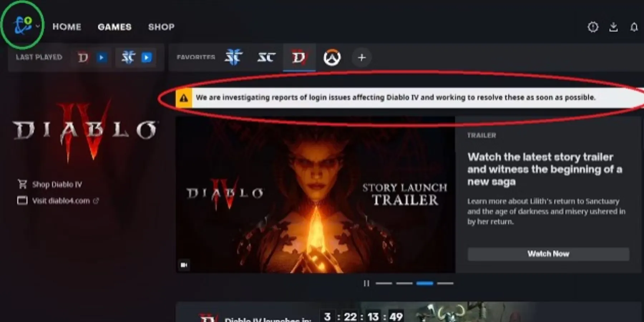Image resolution: width=644 pixels, height=322 pixels.
Task: Select StarCraft Remastered in Favorites
Action: click(266, 57)
